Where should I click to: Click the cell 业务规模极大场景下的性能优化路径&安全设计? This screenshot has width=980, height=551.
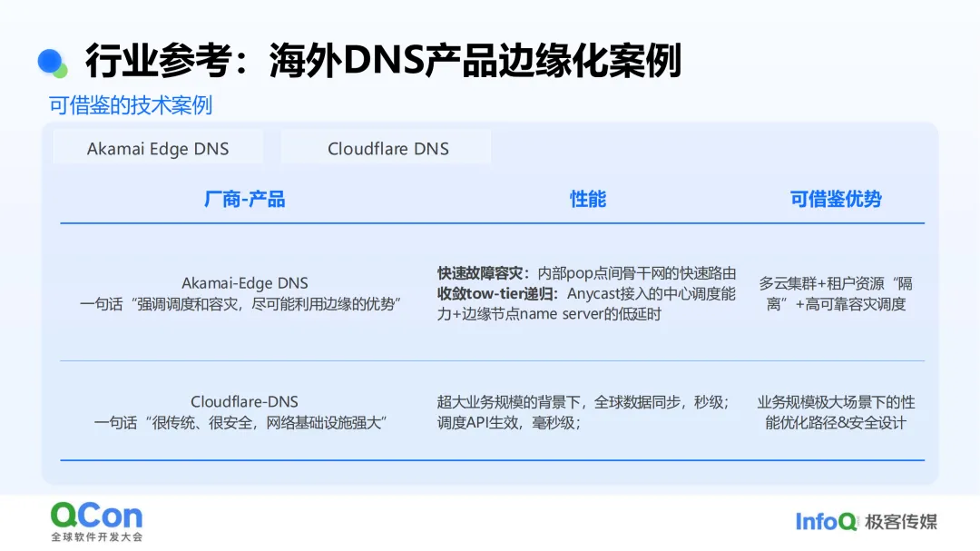tap(836, 412)
